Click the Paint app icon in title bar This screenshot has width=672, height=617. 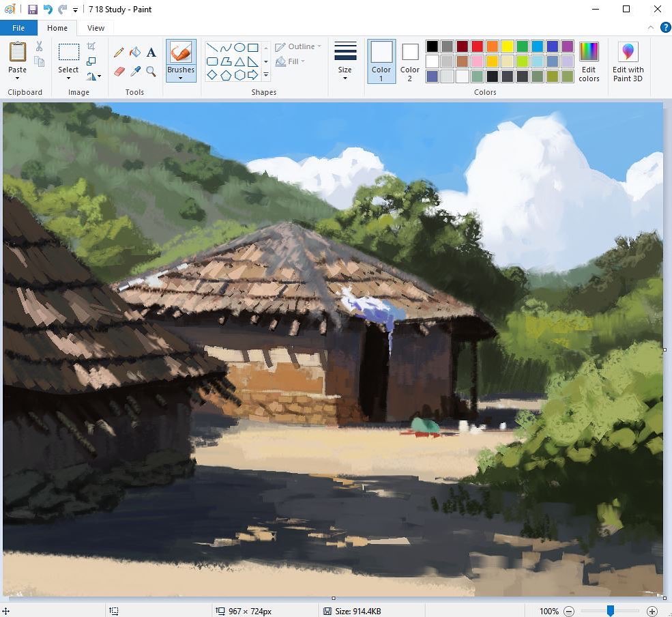coord(10,9)
